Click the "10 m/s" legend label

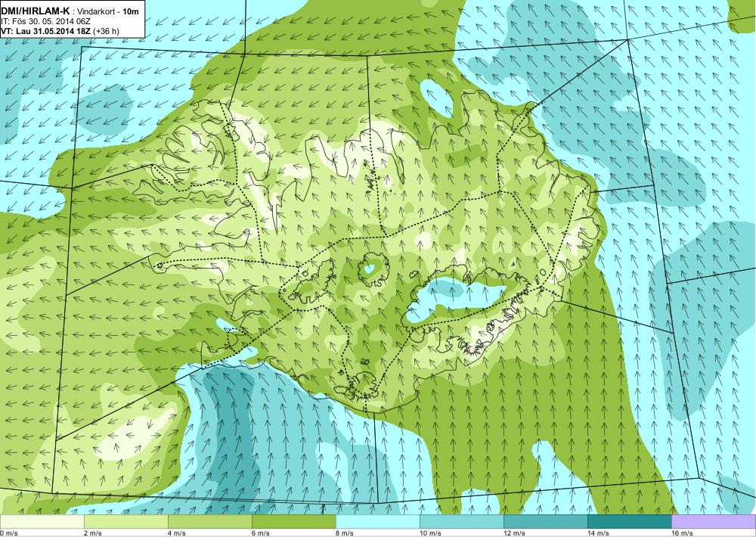431,532
